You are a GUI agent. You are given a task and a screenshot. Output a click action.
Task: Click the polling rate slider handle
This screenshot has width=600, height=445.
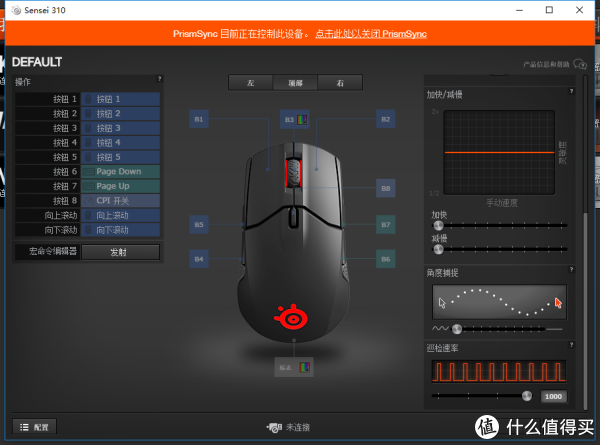coord(527,396)
